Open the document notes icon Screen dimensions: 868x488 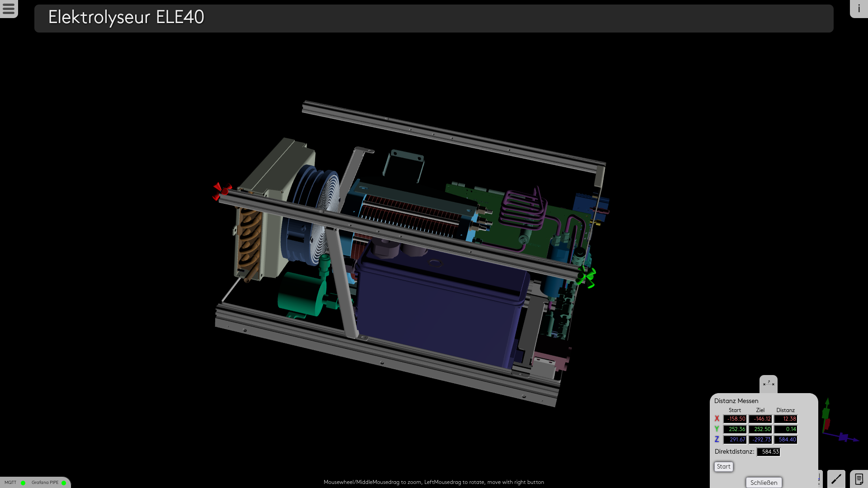click(859, 479)
